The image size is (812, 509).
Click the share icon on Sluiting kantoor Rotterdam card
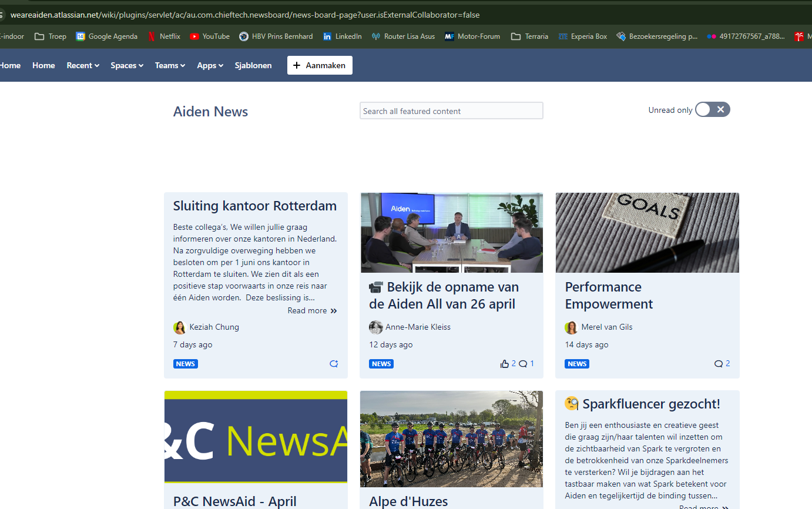pos(334,364)
